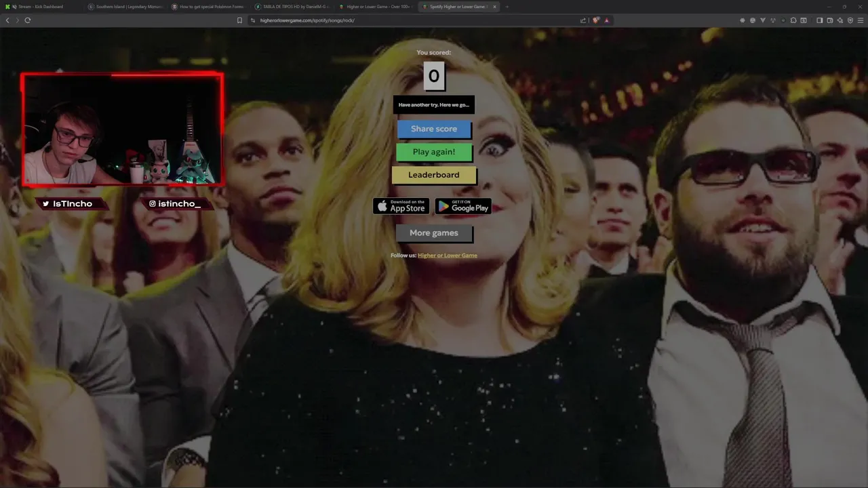Image resolution: width=868 pixels, height=488 pixels.
Task: Open the Brave VPN shield icon
Action: point(850,20)
